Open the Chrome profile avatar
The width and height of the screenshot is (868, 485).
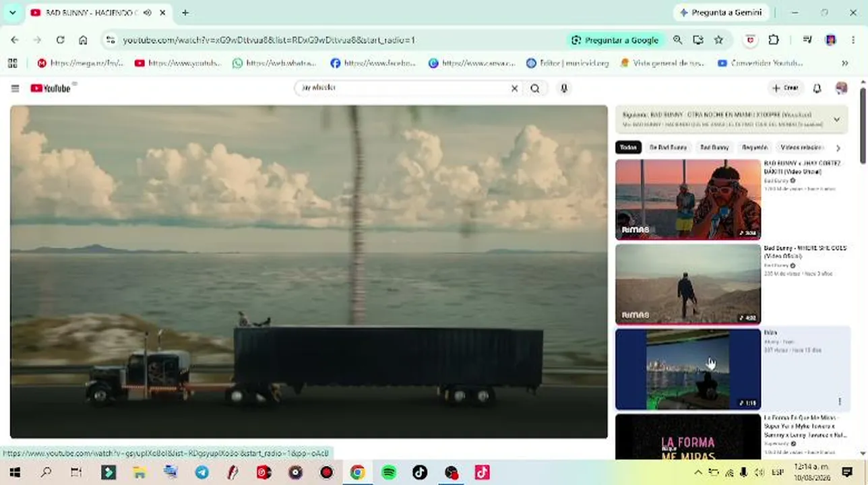[831, 40]
